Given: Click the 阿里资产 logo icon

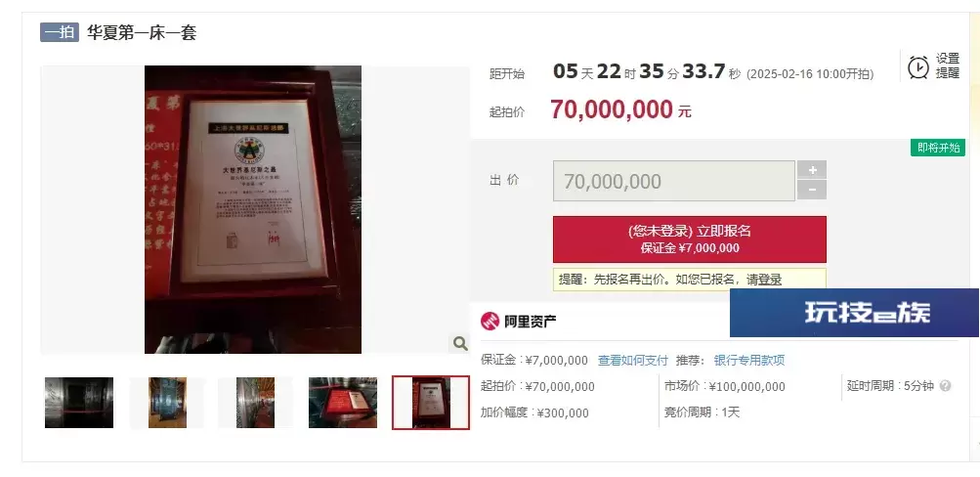Looking at the screenshot, I should tap(490, 322).
